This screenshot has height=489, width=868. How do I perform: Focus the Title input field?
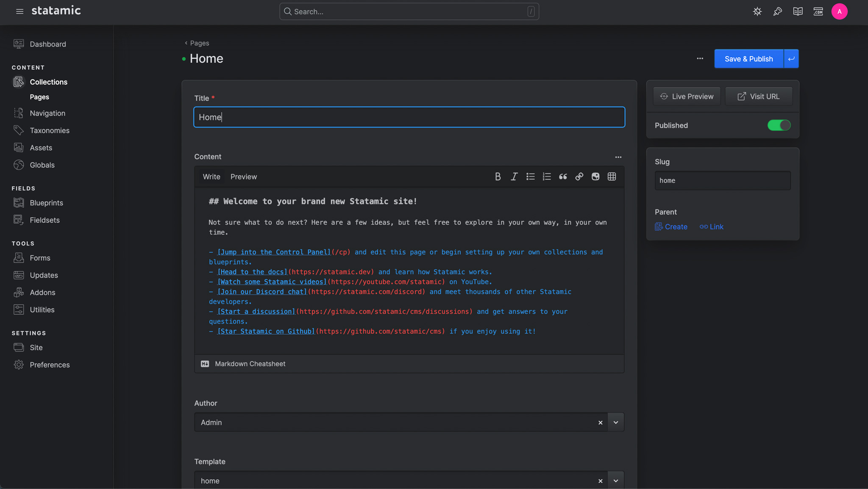(409, 117)
